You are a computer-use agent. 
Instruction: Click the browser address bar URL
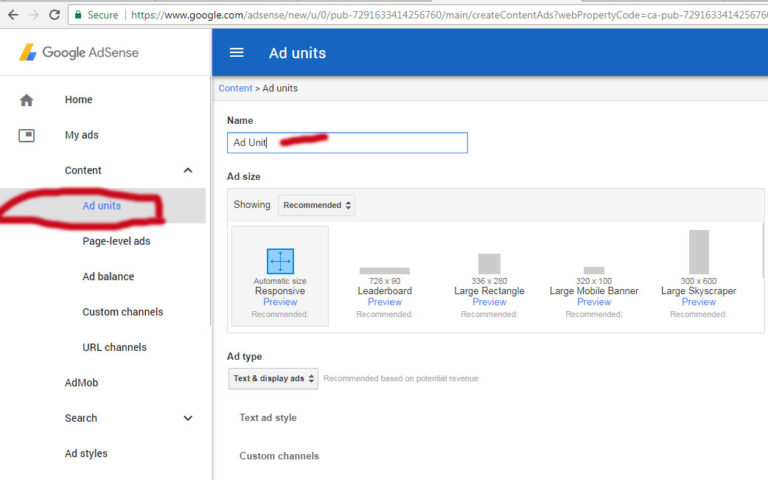pyautogui.click(x=448, y=15)
